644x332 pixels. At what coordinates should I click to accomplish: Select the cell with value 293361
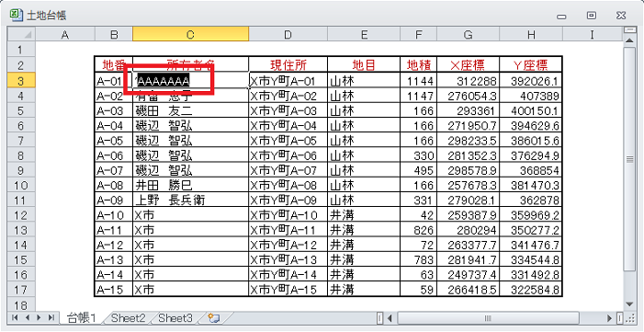(469, 110)
